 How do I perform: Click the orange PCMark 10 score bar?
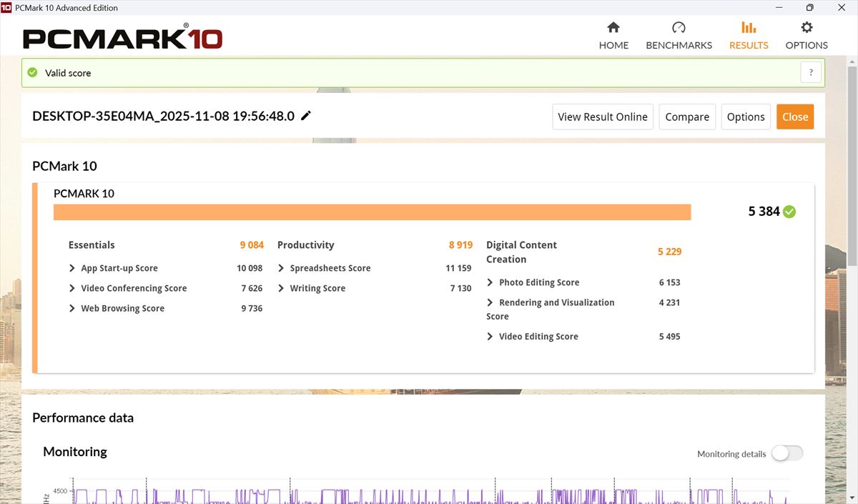coord(372,212)
